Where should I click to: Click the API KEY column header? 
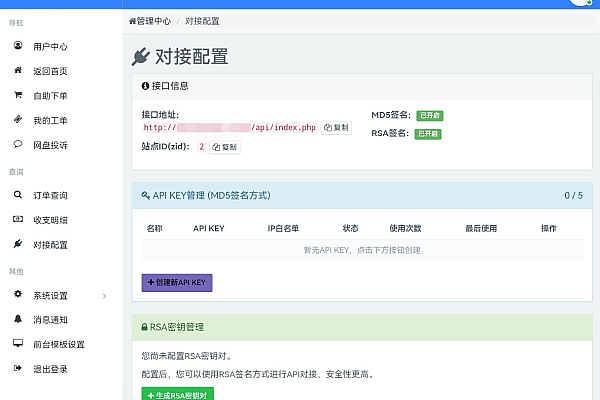click(209, 229)
